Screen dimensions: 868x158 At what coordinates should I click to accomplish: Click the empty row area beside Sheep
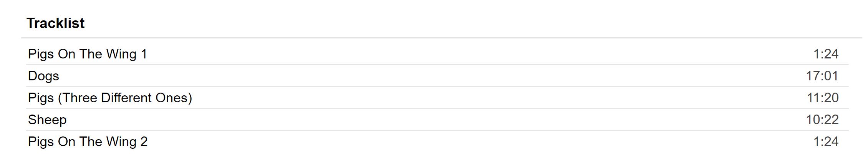tap(434, 120)
